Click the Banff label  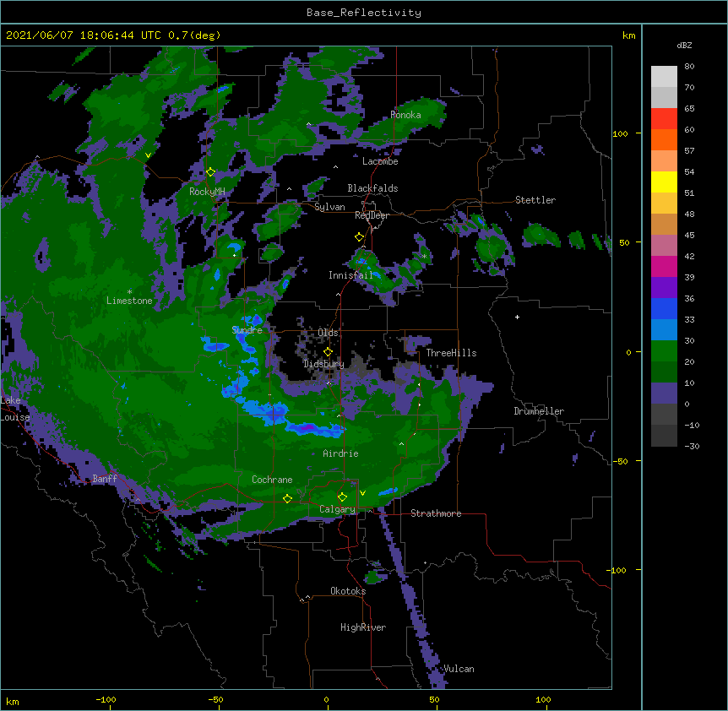tap(105, 479)
